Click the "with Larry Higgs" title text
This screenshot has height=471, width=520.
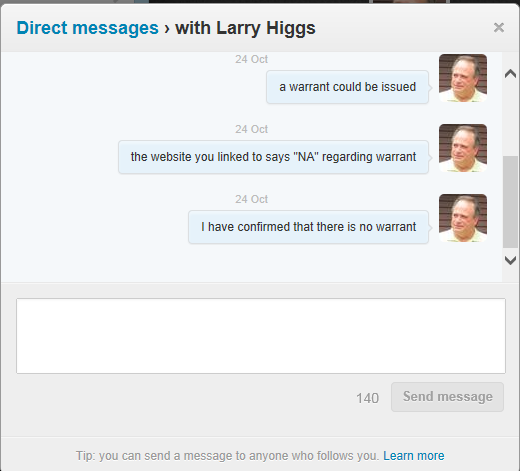[245, 28]
